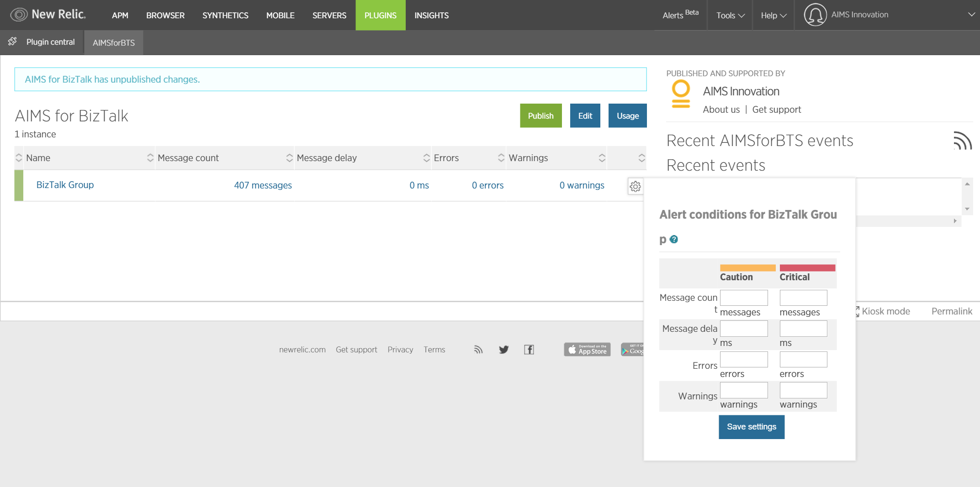Open the Terms footer link
This screenshot has width=980, height=487.
tap(434, 350)
